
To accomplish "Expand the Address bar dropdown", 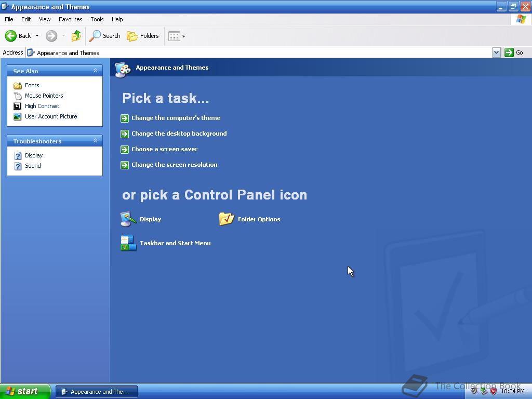I will tap(496, 52).
